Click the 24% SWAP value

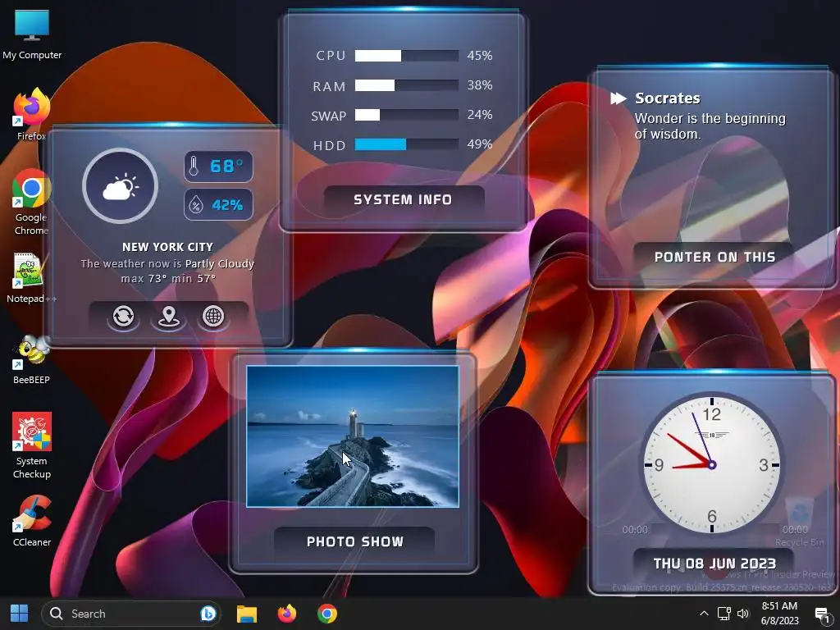[x=479, y=115]
